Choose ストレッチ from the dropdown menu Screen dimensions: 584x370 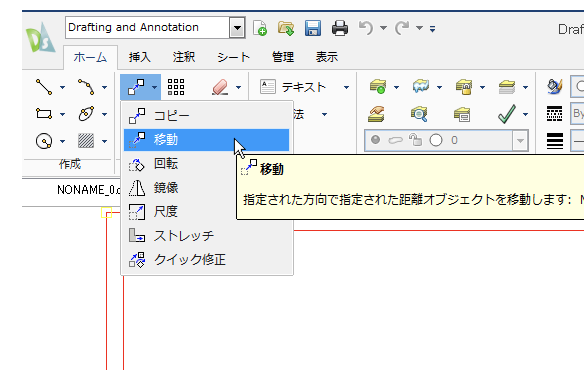[206, 235]
